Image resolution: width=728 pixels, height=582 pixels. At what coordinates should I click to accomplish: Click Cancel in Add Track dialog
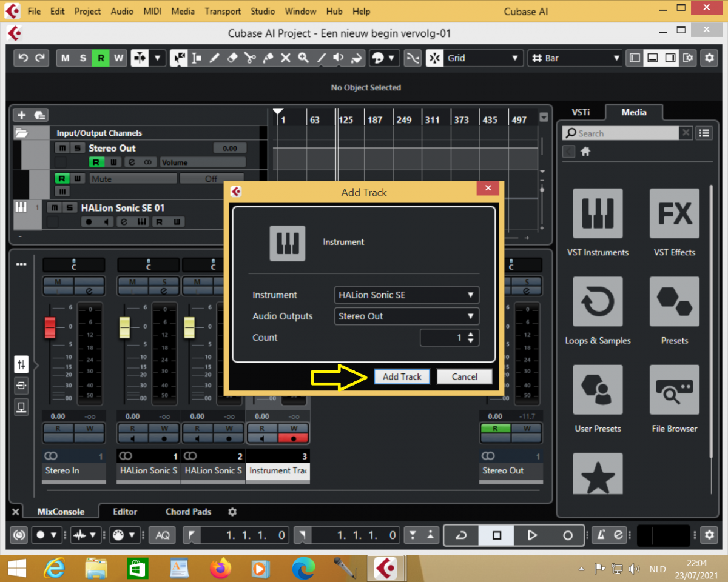(x=465, y=376)
